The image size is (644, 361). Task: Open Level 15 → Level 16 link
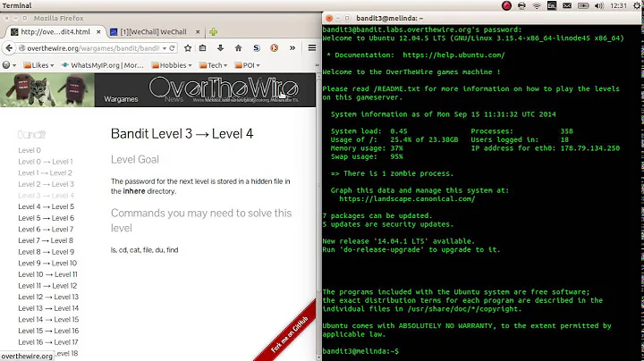(48, 331)
